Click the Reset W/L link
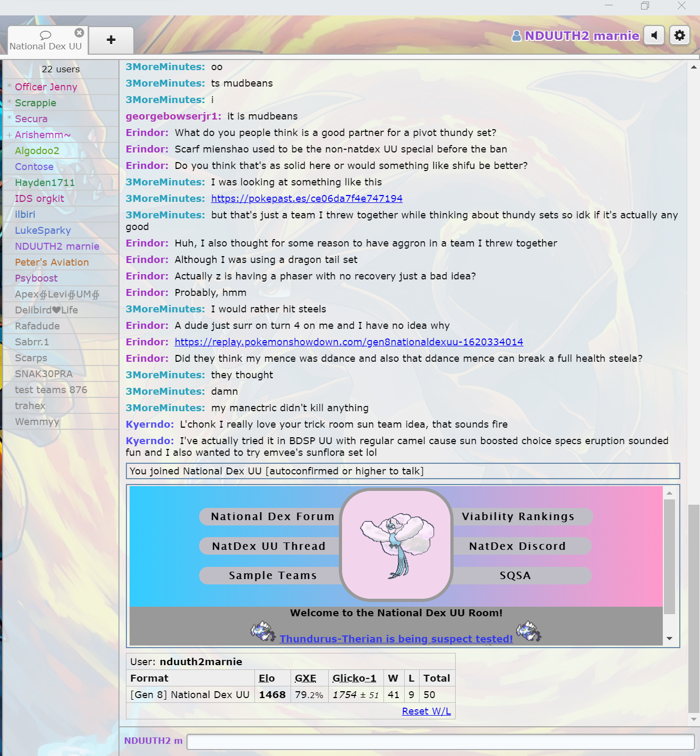Viewport: 700px width, 756px height. tap(426, 711)
